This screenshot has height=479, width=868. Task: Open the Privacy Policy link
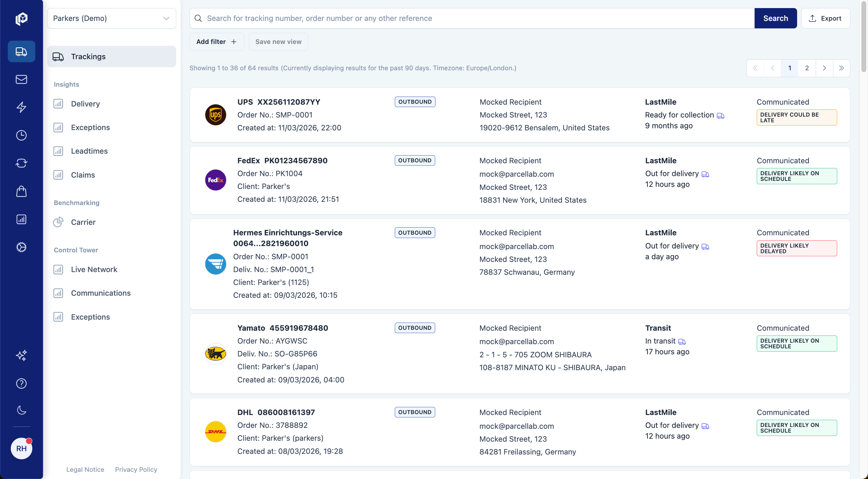click(x=136, y=469)
